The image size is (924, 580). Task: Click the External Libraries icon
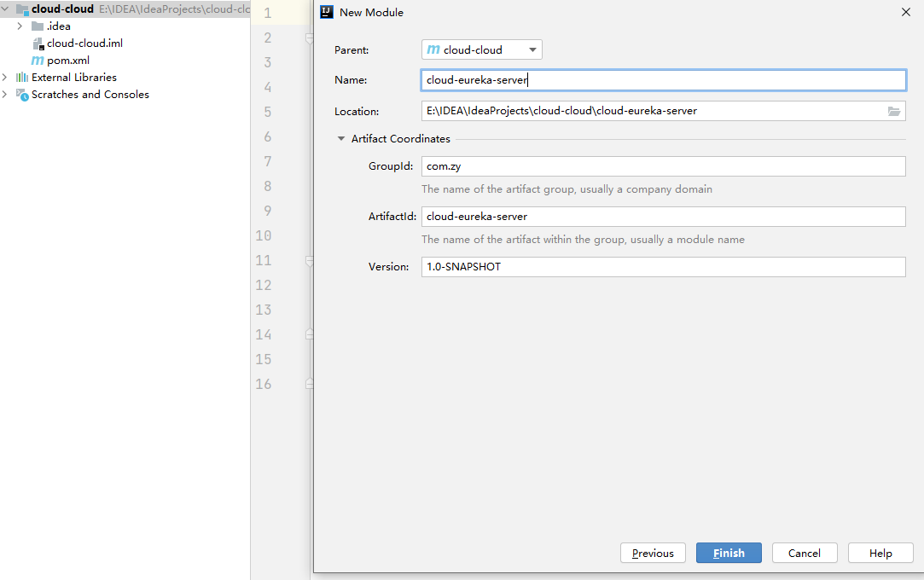22,78
